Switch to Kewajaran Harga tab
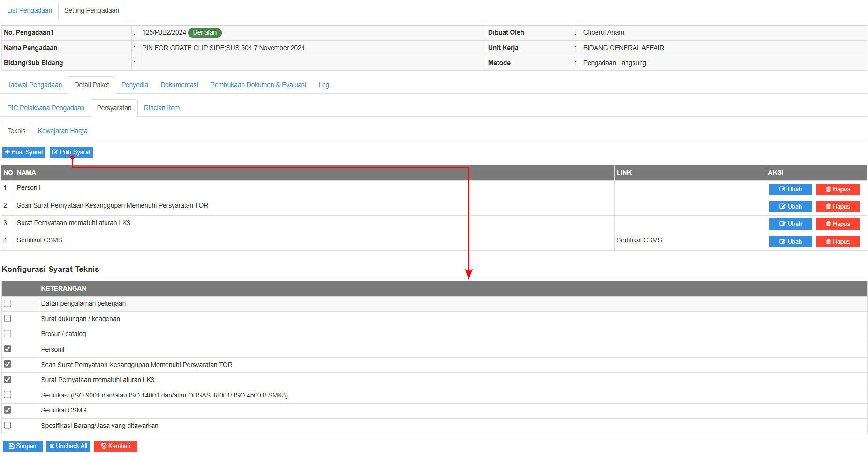The width and height of the screenshot is (868, 457). [62, 131]
